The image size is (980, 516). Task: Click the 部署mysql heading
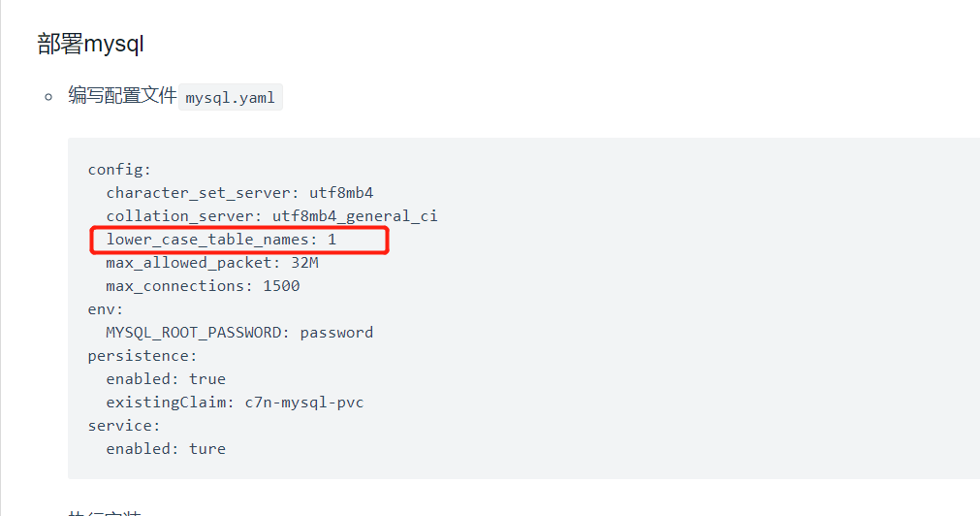pos(90,44)
